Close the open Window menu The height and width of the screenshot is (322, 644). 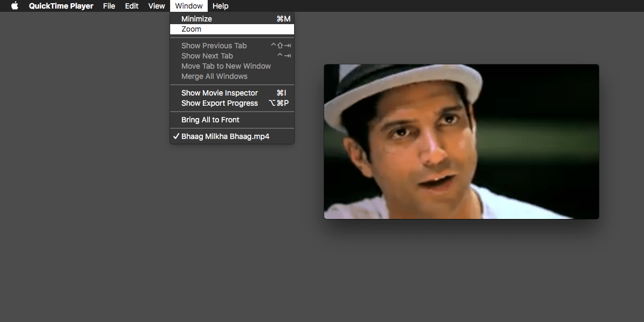pos(189,6)
